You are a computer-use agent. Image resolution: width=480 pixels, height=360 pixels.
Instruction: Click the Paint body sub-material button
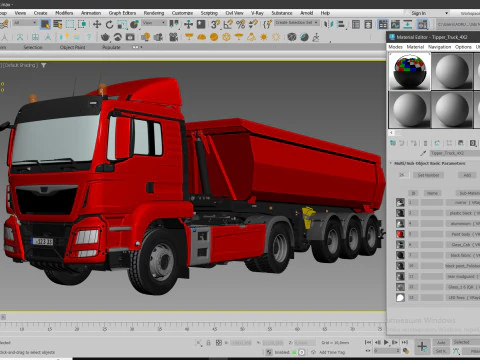click(463, 234)
